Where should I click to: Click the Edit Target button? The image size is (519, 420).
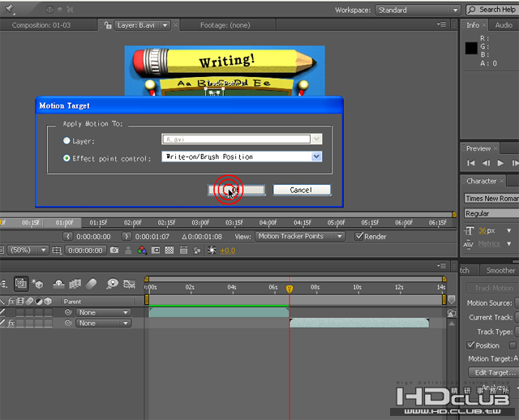point(492,372)
